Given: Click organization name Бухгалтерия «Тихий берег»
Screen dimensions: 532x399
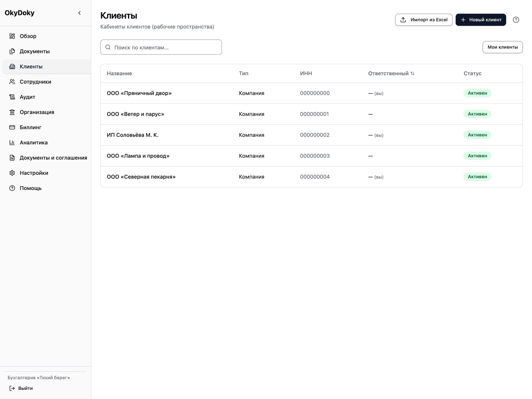Looking at the screenshot, I should pos(39,378).
